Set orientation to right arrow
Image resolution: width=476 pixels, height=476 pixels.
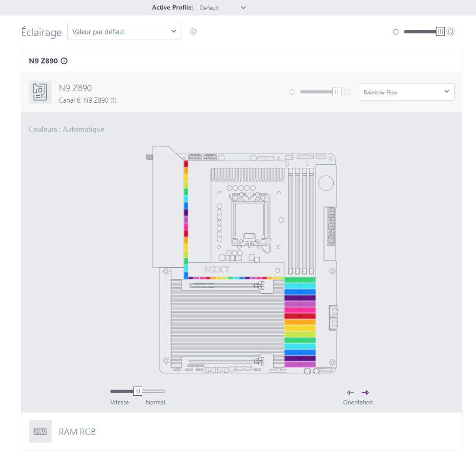(x=365, y=392)
